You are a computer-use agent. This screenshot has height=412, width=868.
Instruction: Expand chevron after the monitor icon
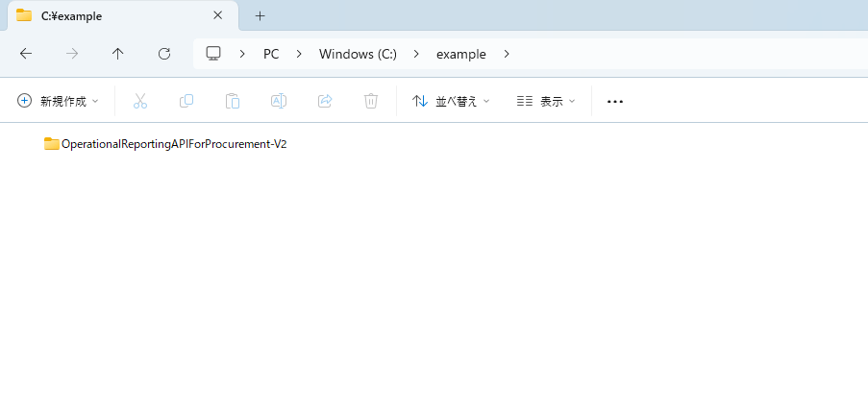(x=242, y=54)
